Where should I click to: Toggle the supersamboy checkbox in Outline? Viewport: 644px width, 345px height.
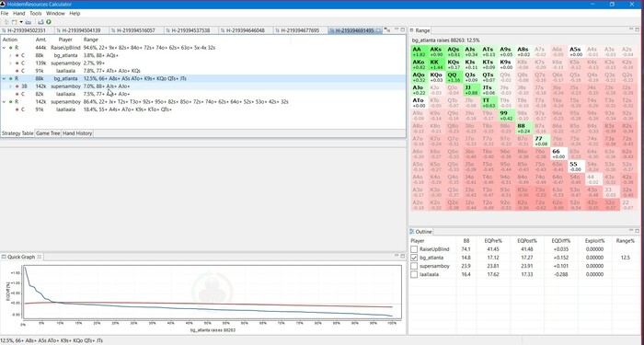pos(414,266)
